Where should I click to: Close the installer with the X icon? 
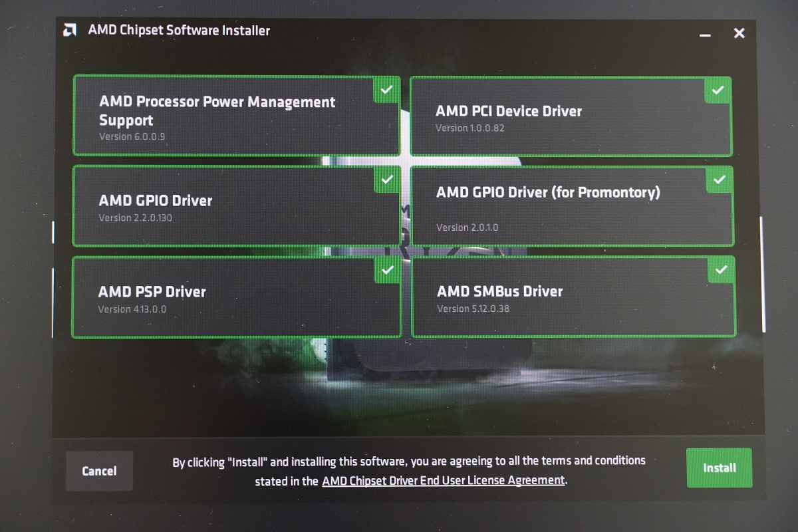739,33
